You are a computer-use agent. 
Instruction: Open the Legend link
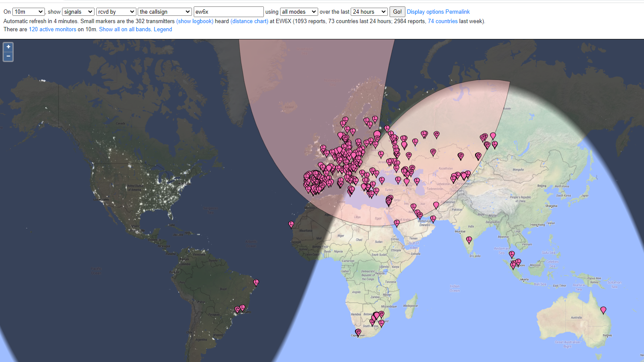[163, 29]
